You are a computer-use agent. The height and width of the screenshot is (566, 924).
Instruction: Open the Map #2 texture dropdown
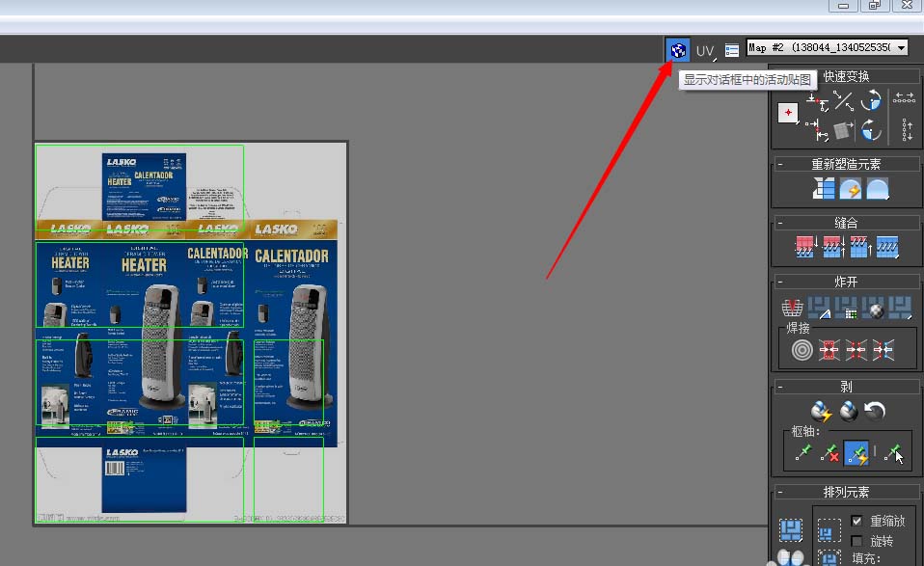point(828,47)
